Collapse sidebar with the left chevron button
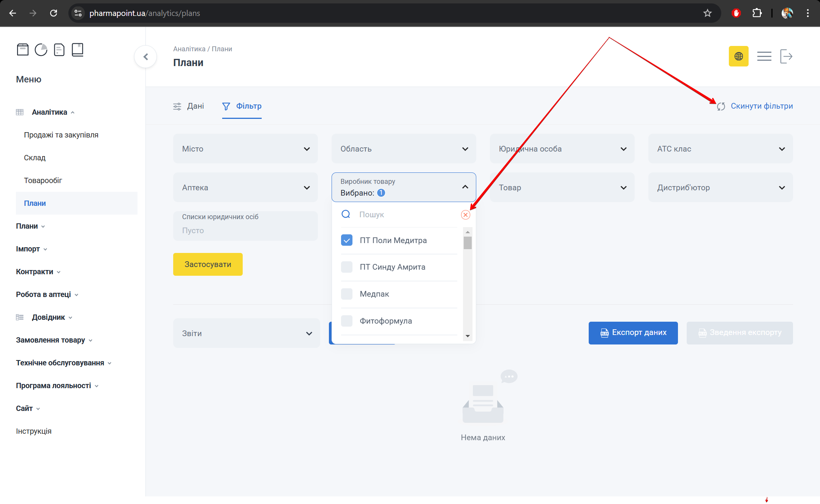This screenshot has height=504, width=820. [x=145, y=57]
